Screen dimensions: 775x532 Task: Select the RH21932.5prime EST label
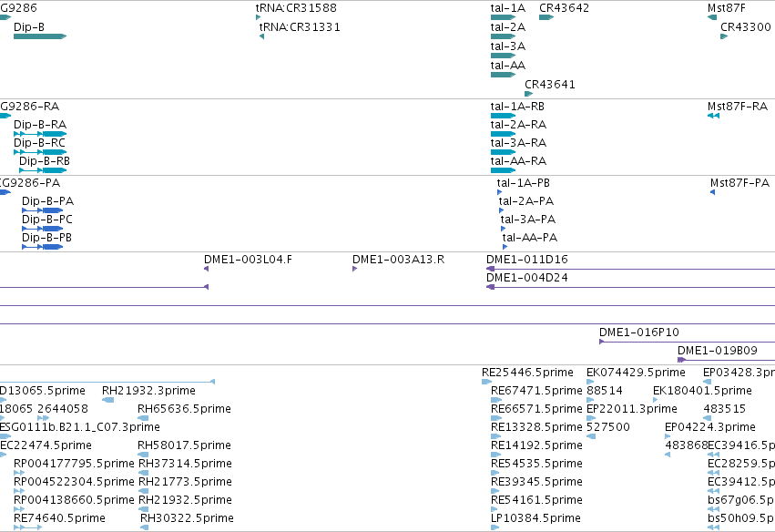[x=186, y=500]
